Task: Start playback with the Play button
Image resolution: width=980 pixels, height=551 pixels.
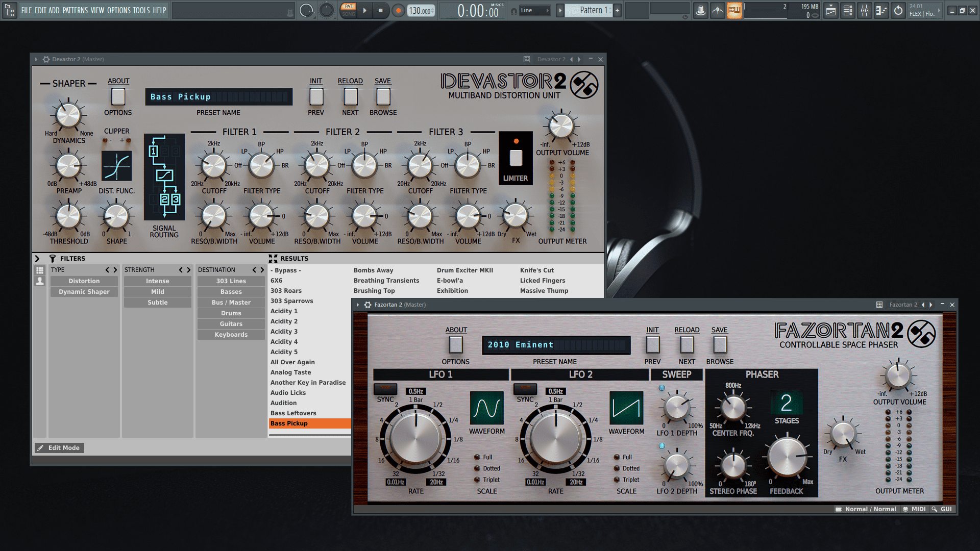Action: 364,10
